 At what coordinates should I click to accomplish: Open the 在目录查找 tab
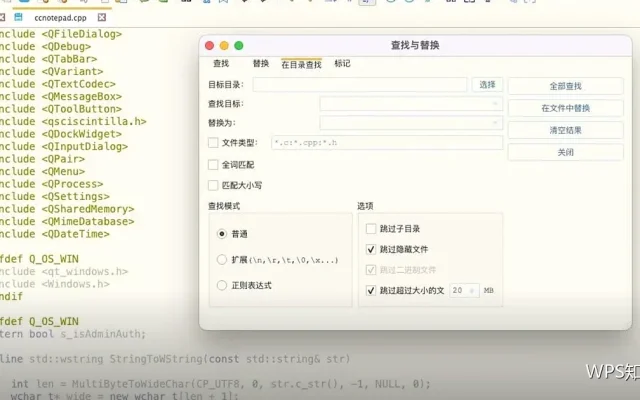coord(301,64)
